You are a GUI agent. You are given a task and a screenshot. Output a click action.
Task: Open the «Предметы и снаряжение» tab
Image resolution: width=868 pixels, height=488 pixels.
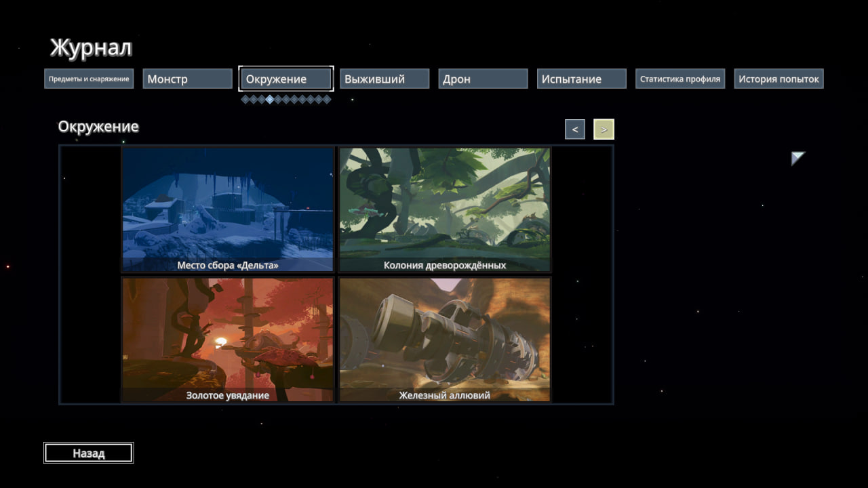[89, 79]
